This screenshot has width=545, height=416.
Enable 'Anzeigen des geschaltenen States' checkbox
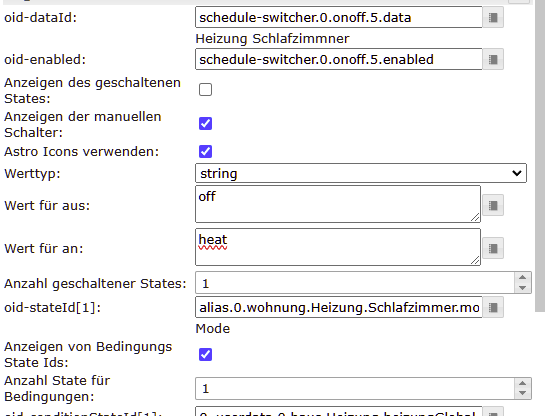click(x=205, y=89)
